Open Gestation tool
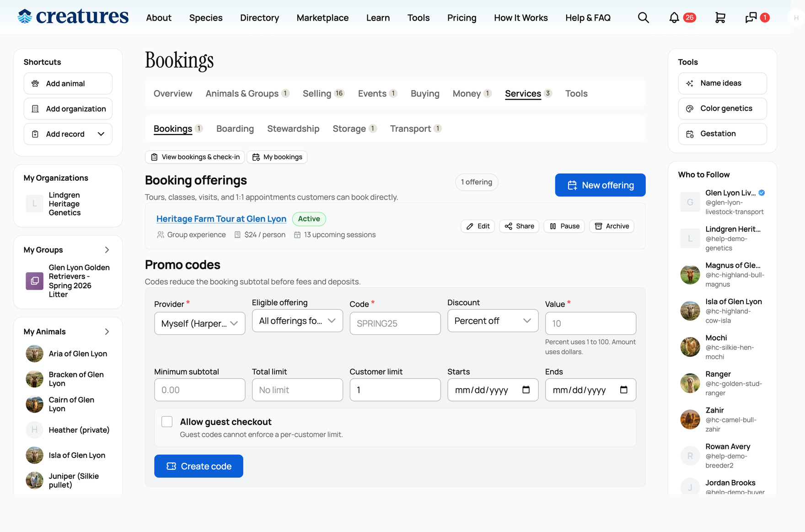805x532 pixels. (722, 134)
